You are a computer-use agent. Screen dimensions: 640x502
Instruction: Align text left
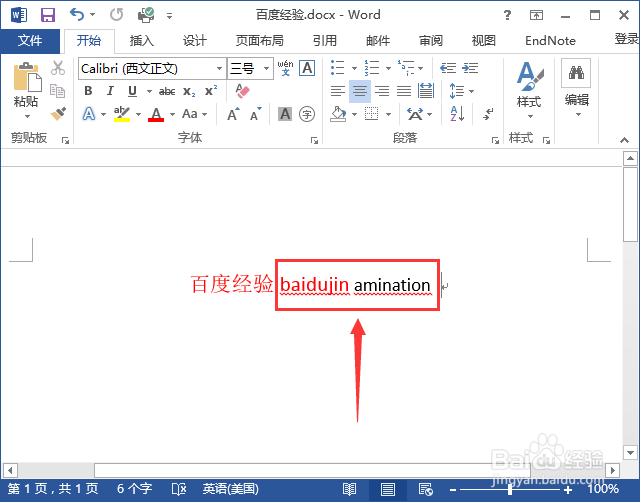338,91
